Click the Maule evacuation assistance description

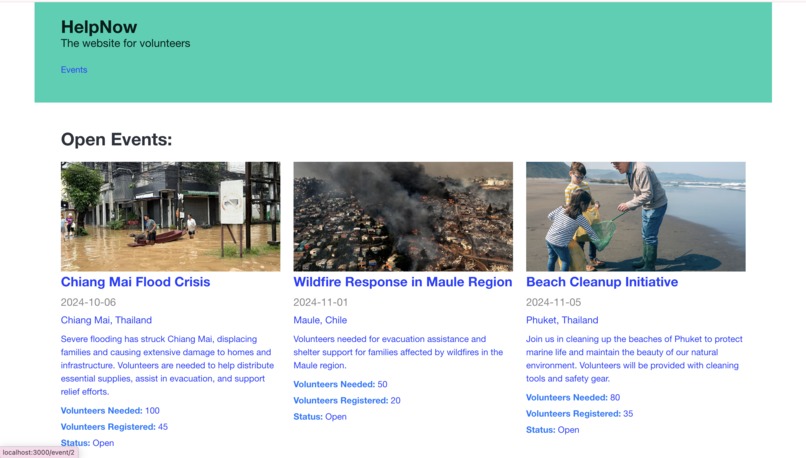point(398,352)
